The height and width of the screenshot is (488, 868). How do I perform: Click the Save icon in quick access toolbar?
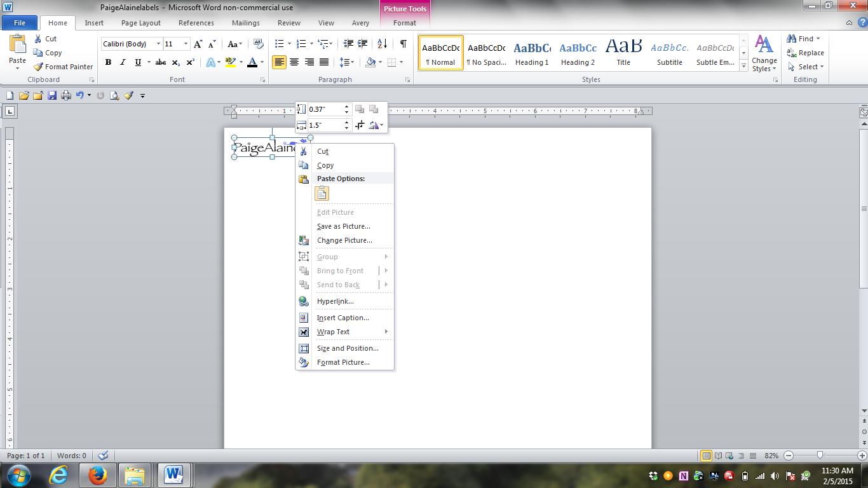(x=51, y=95)
